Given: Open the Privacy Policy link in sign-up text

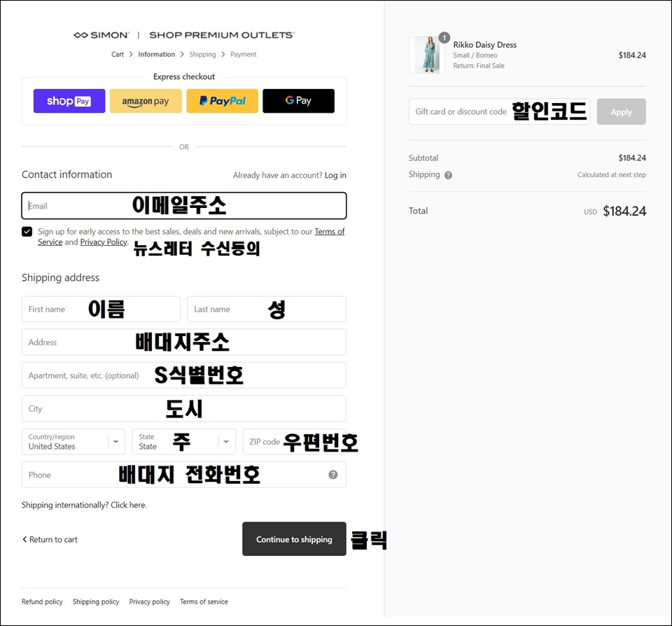Looking at the screenshot, I should pos(104,242).
